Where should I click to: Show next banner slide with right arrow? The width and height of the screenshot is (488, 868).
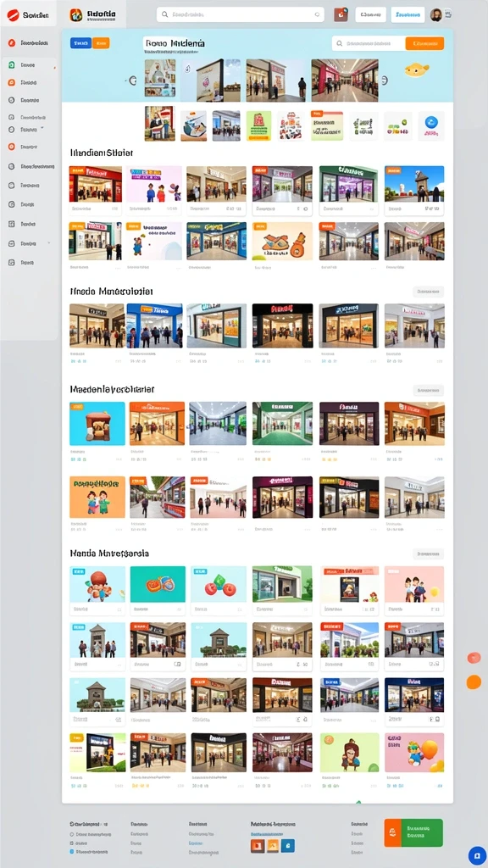point(384,81)
